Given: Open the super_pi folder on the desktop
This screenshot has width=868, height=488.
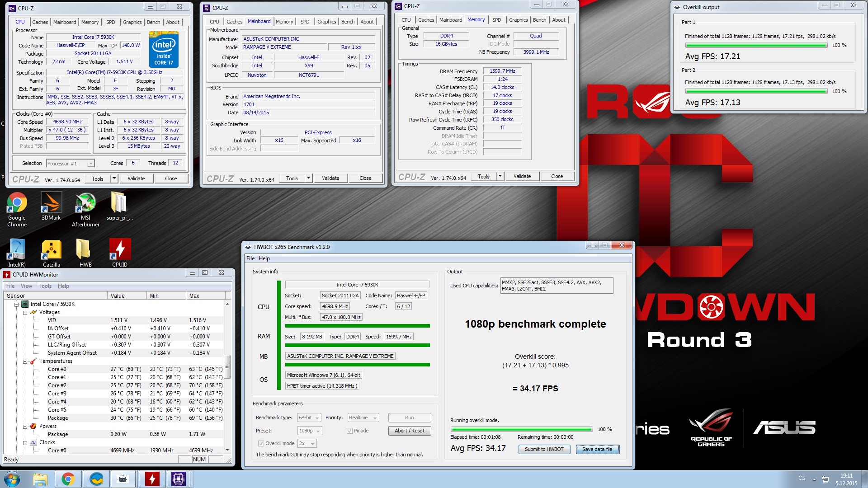Looking at the screenshot, I should coord(119,206).
